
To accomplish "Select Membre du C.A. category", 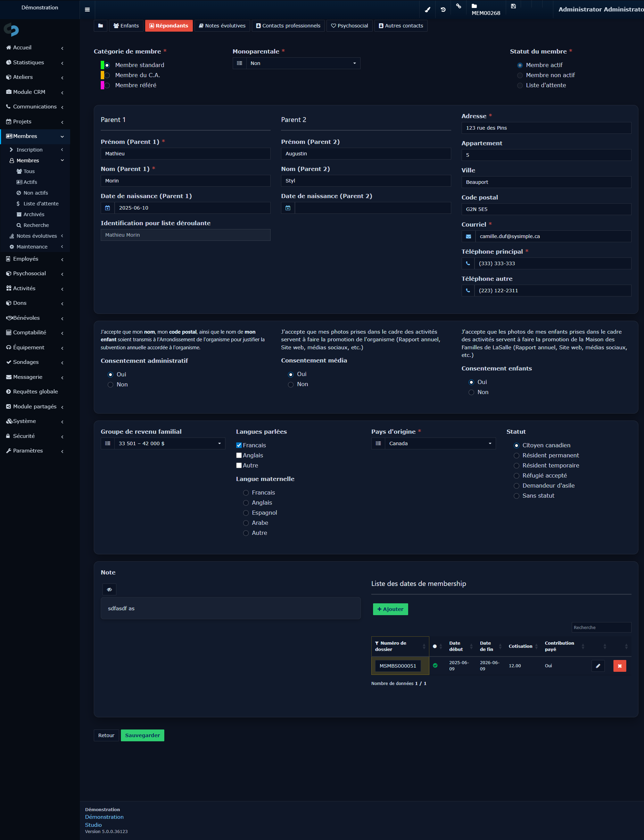I will pyautogui.click(x=107, y=75).
